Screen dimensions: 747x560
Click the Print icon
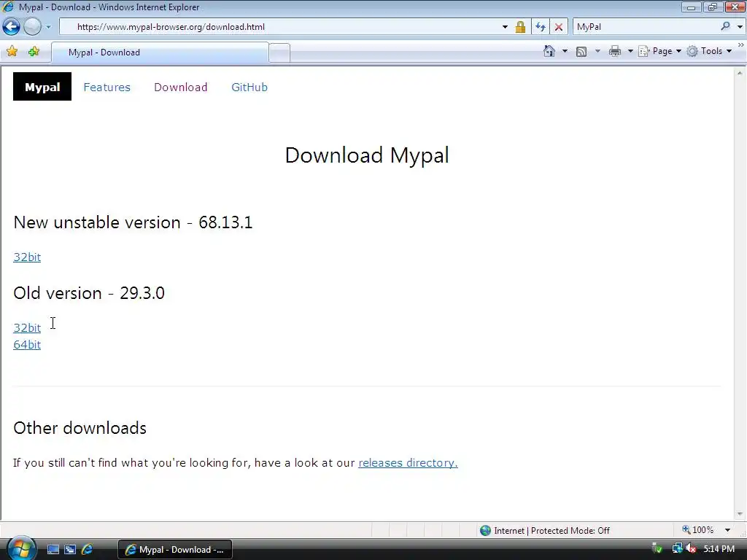pos(615,51)
